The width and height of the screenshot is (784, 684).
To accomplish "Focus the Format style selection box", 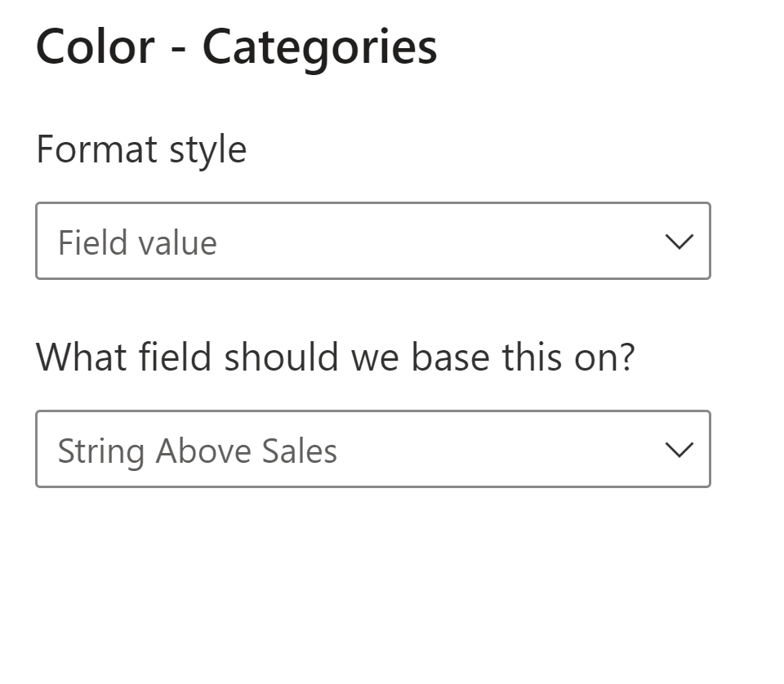I will (x=372, y=242).
